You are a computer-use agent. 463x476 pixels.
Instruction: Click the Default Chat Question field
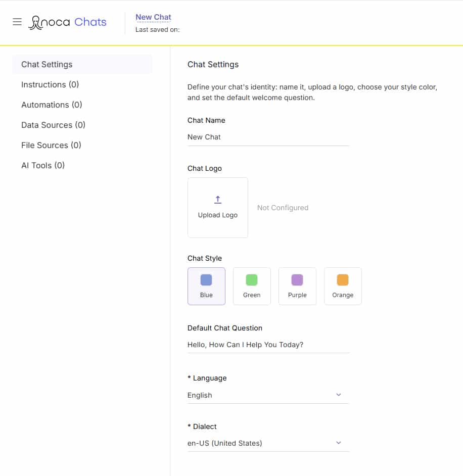[x=268, y=345]
